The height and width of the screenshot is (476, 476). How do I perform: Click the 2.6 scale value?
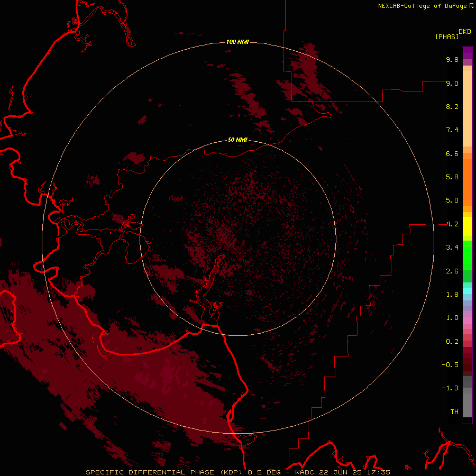click(x=452, y=271)
